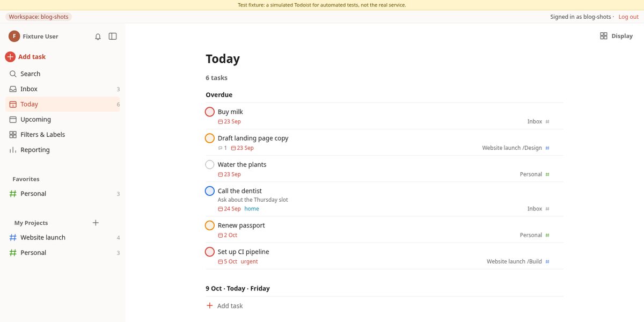This screenshot has width=644, height=322.
Task: Open Personal project under My Projects
Action: [x=63, y=253]
